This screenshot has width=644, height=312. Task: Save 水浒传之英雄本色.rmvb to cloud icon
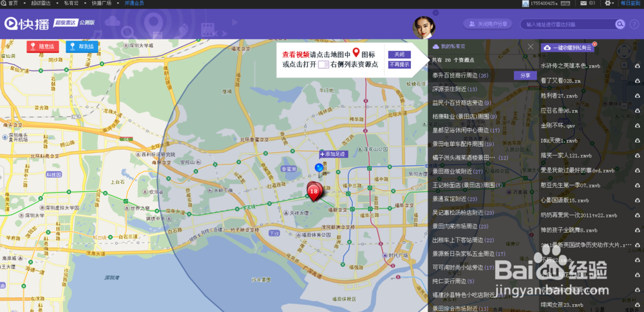(638, 66)
